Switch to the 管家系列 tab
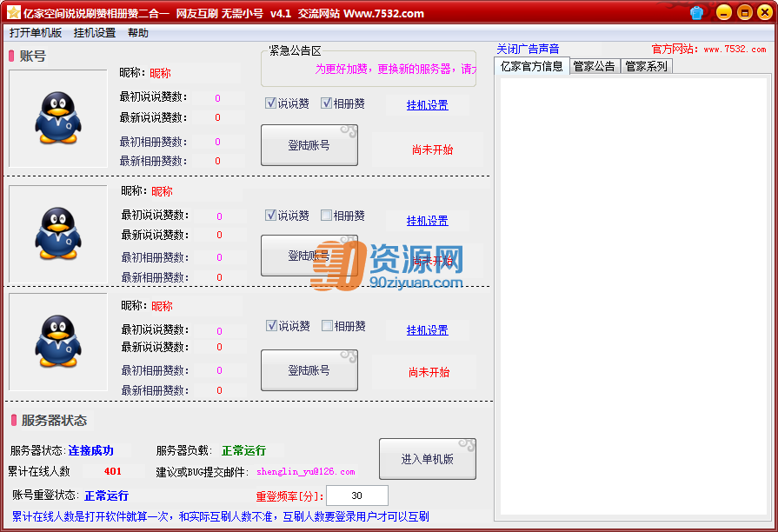Viewport: 778px width, 532px height. coord(646,66)
